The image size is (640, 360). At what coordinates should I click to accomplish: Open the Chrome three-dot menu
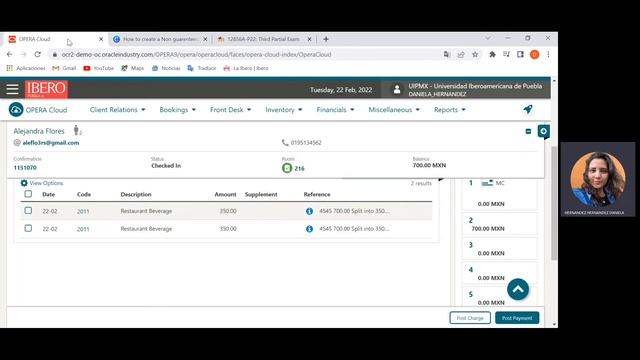point(548,54)
